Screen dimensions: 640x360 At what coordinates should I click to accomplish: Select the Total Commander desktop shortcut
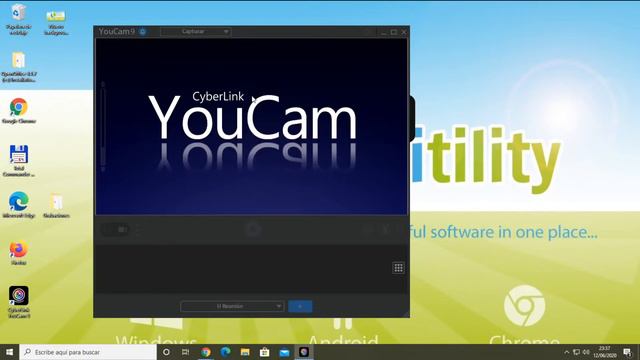(18, 161)
